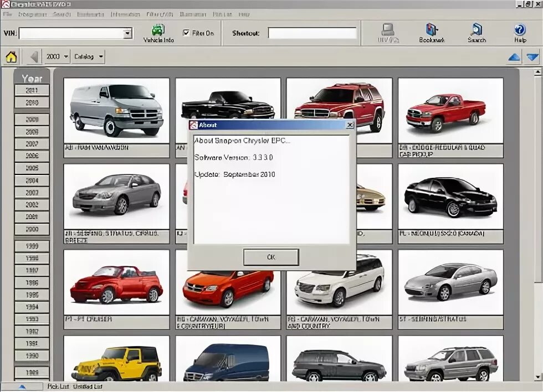Click the blue Help question-mark icon

pyautogui.click(x=520, y=30)
